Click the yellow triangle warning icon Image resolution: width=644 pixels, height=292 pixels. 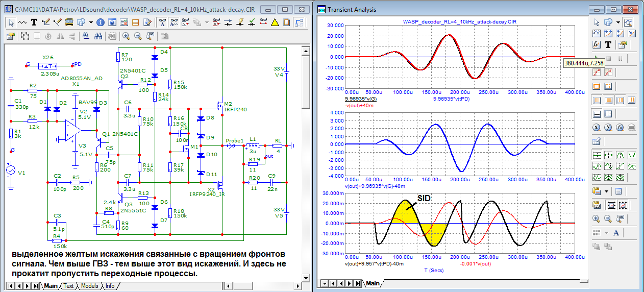click(275, 22)
